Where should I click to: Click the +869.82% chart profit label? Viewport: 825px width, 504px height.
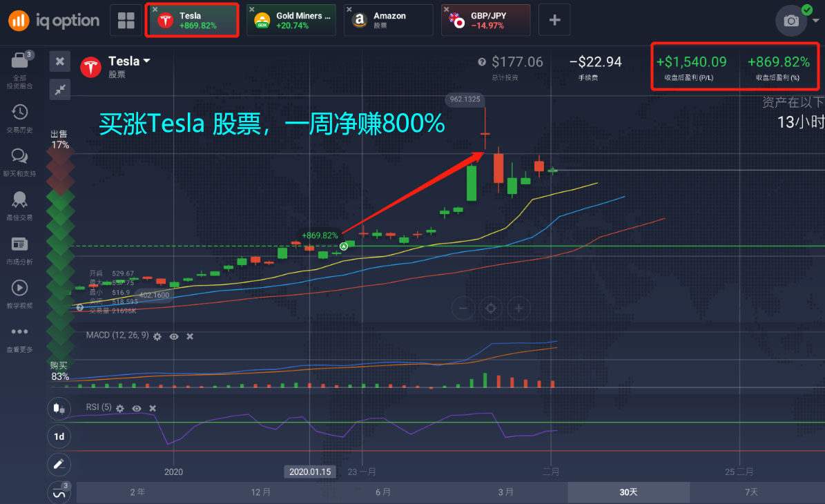[320, 235]
